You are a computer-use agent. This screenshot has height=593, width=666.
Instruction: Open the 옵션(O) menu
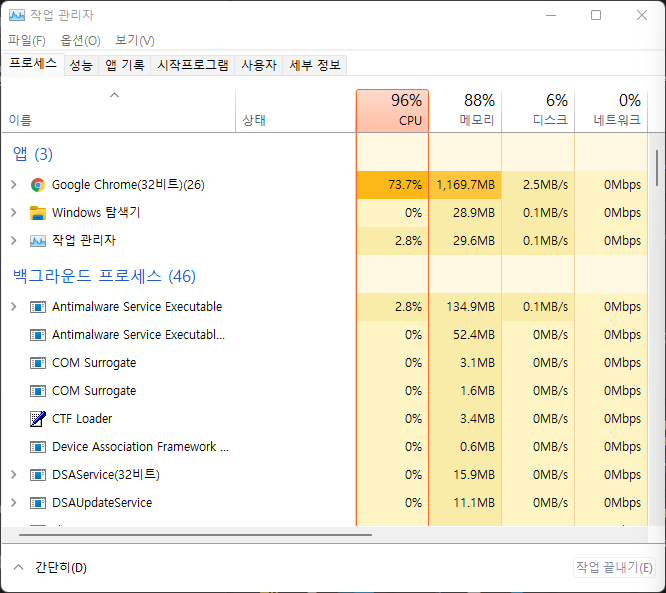[80, 41]
